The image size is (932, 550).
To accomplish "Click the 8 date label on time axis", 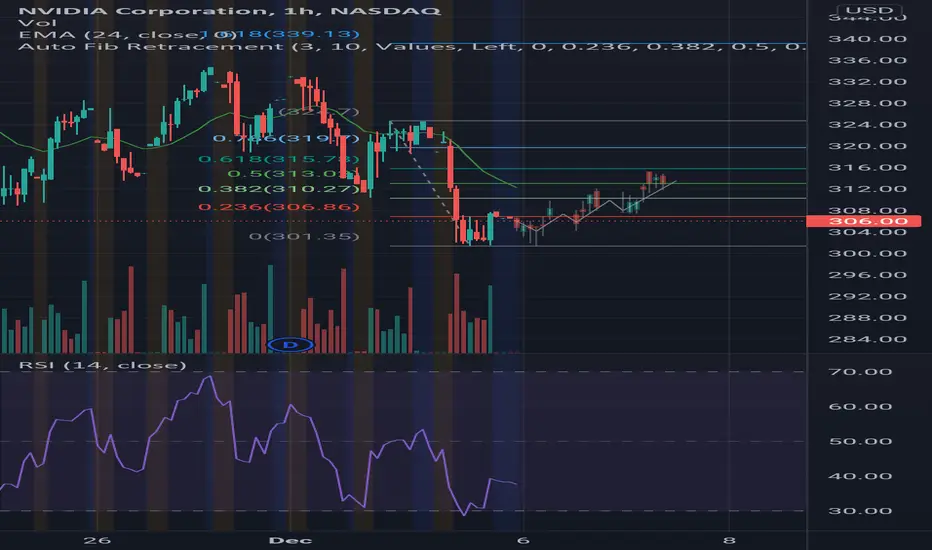I will pyautogui.click(x=729, y=540).
